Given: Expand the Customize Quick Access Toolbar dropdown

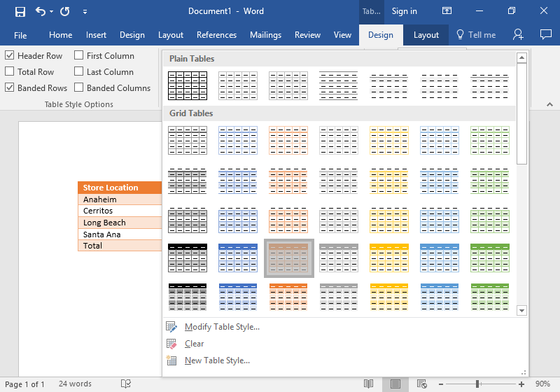Looking at the screenshot, I should click(x=85, y=12).
